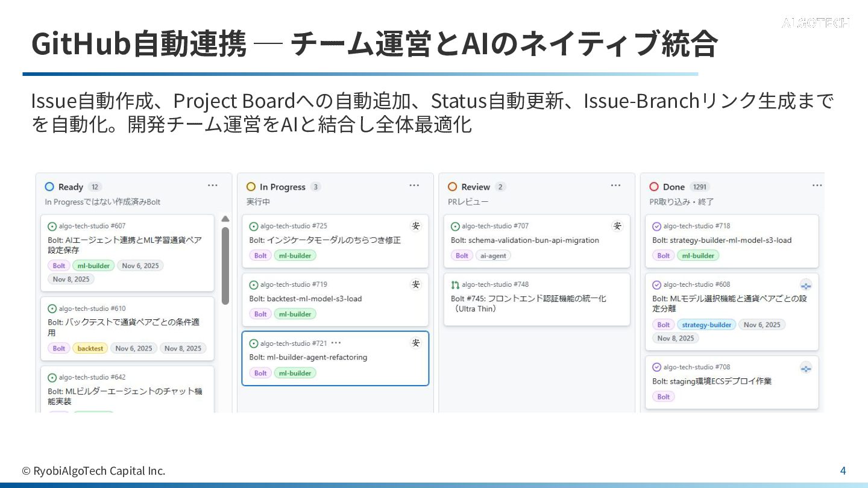
Task: Click the open-issue icon on card #719
Action: [x=254, y=285]
